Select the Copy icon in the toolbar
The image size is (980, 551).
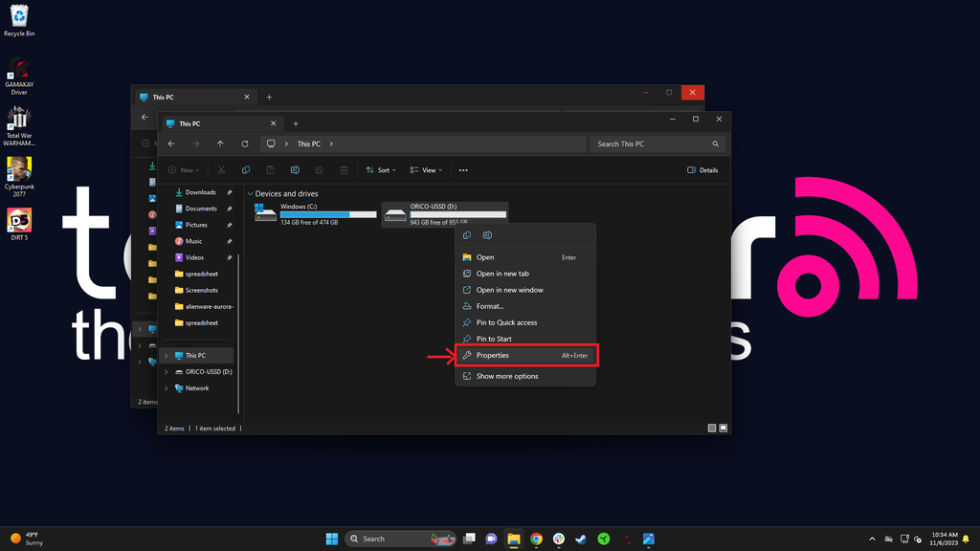click(x=246, y=170)
